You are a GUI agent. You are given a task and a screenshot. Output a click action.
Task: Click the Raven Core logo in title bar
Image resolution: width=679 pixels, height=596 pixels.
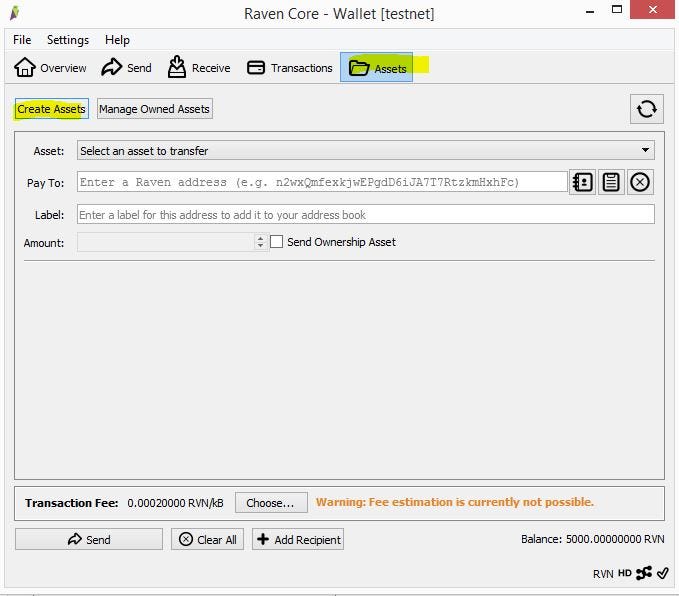tap(15, 13)
